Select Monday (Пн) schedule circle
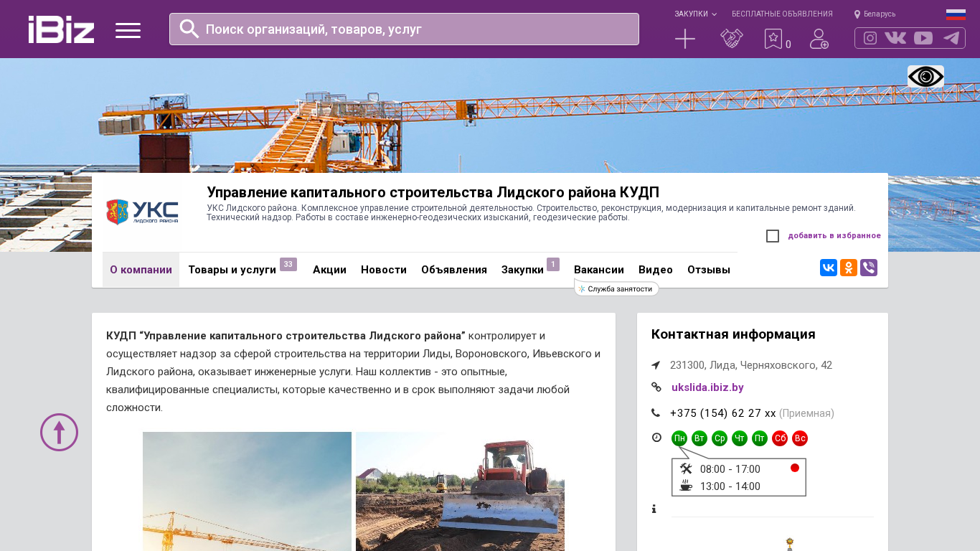 [679, 438]
